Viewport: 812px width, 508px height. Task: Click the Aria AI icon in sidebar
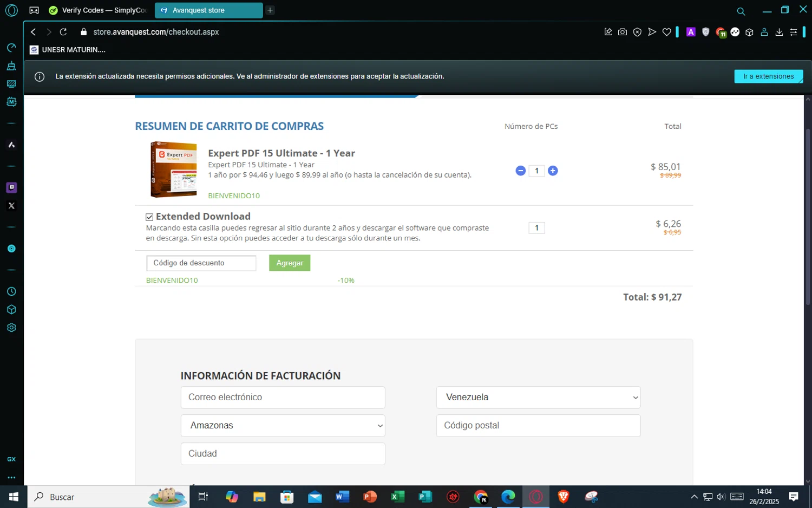click(x=11, y=145)
